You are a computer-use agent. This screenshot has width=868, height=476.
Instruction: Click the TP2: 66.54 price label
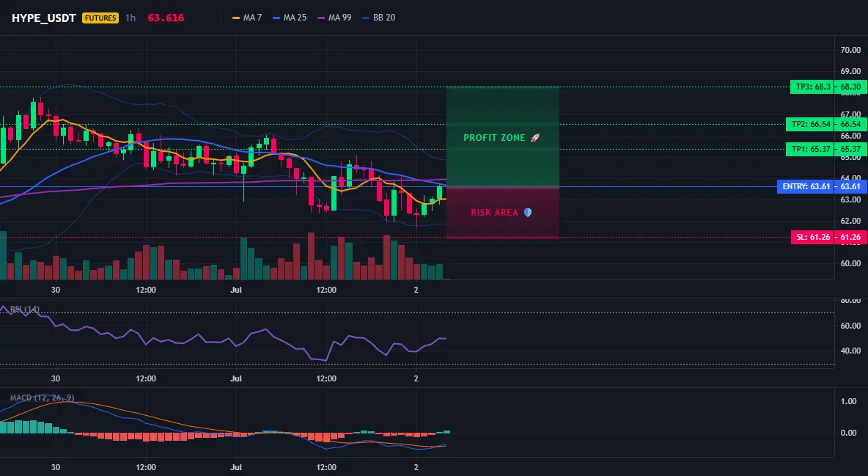pyautogui.click(x=810, y=124)
